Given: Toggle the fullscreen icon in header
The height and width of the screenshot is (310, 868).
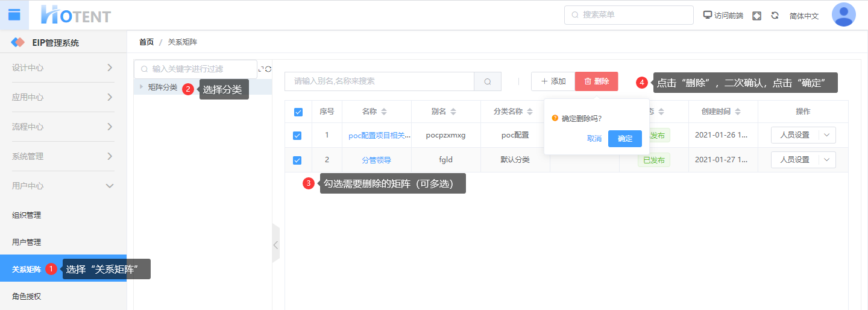Looking at the screenshot, I should tap(756, 16).
